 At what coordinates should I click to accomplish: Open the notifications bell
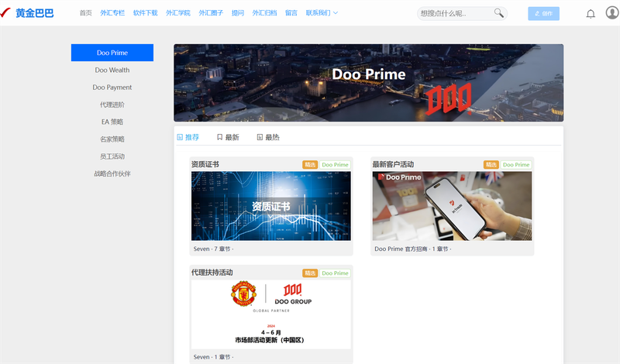tap(591, 14)
